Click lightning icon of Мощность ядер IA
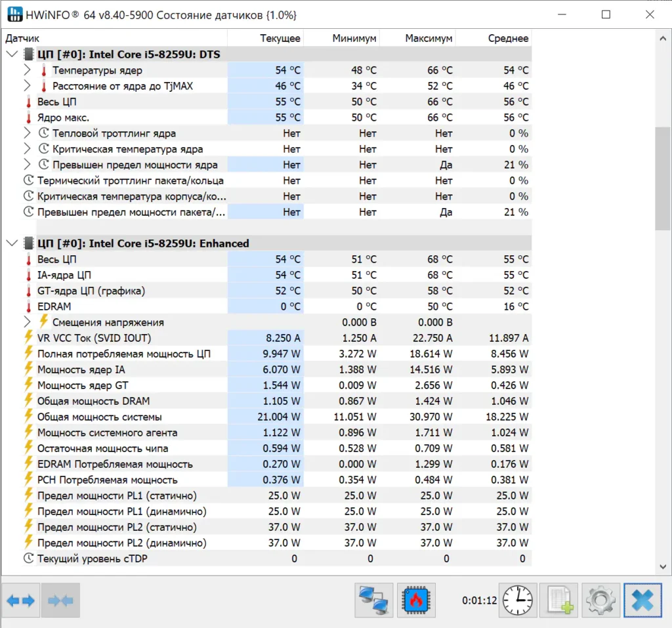This screenshot has width=672, height=628. 28,369
